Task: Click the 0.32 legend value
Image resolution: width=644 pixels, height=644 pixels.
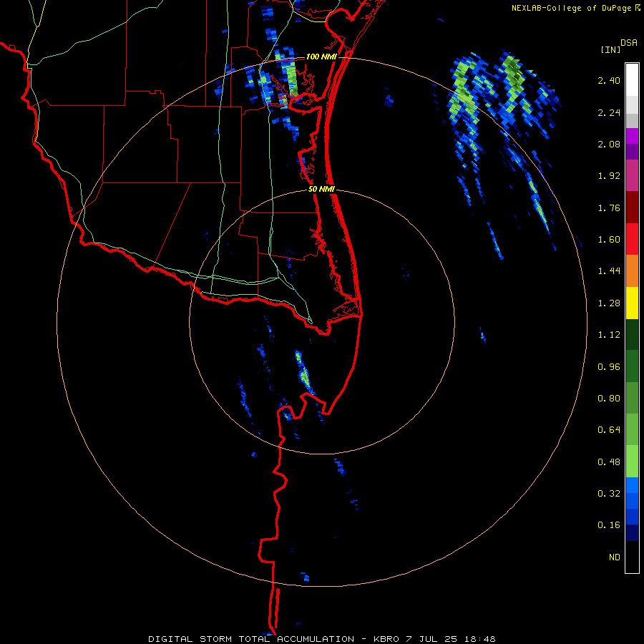Action: (609, 494)
